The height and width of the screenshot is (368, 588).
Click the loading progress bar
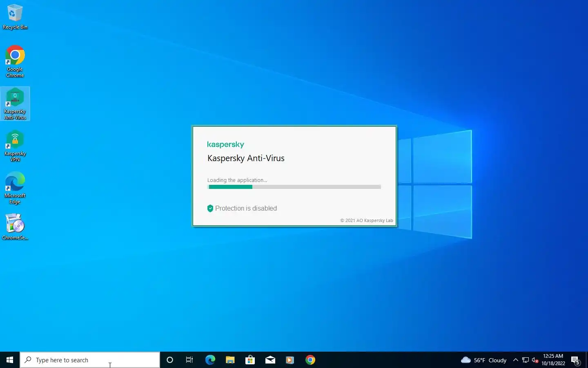point(294,187)
